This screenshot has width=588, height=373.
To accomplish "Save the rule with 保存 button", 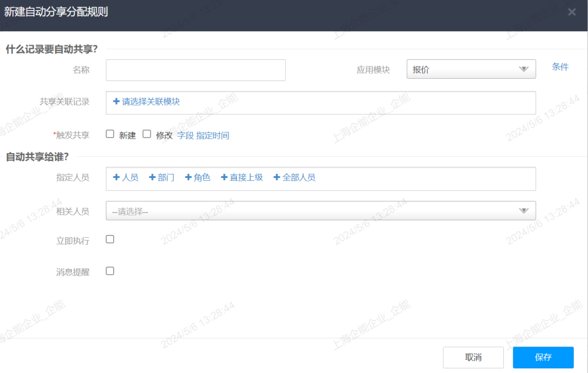I will (x=543, y=357).
